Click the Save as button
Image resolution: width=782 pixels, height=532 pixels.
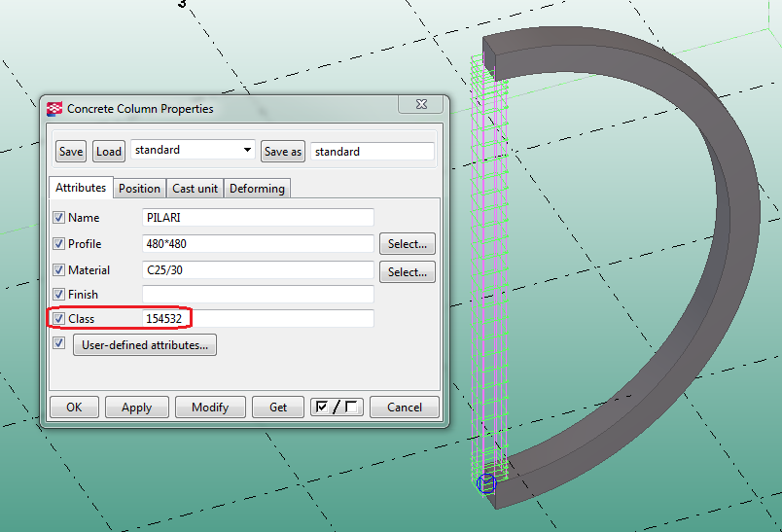click(x=283, y=152)
